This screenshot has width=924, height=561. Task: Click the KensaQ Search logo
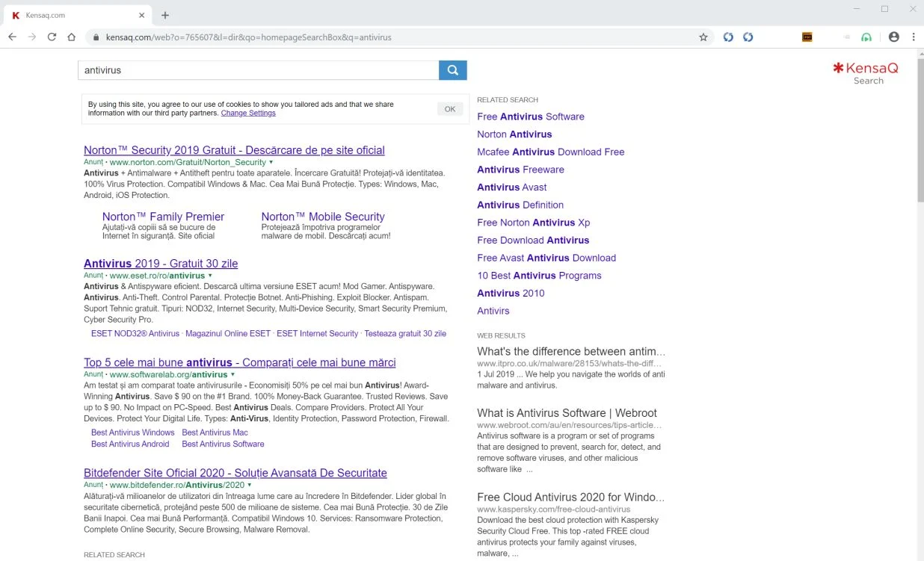866,73
